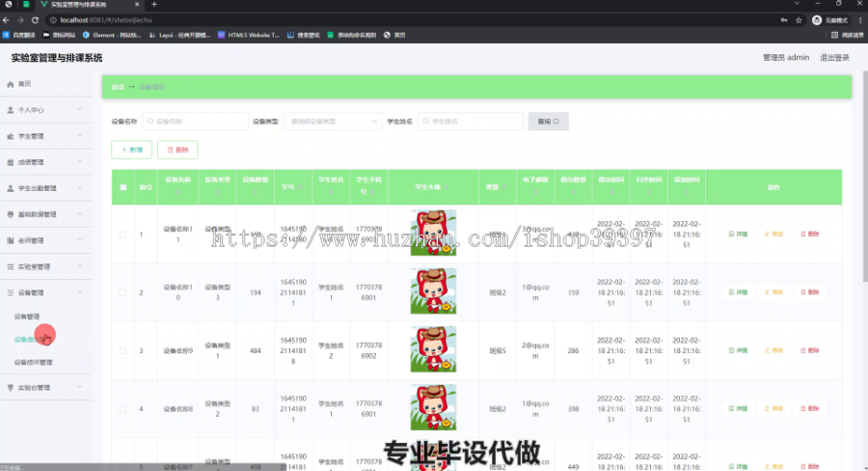868x471 pixels.
Task: Open the 设备损坏管理 submenu item
Action: (x=33, y=362)
